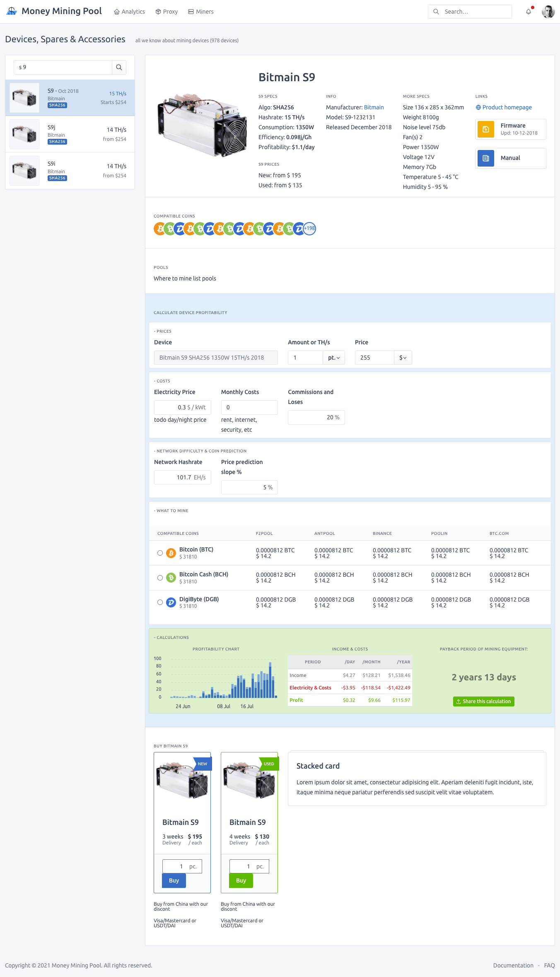Click the Monthly Costs input field
Screen dimensions: 560x977
pyautogui.click(x=249, y=407)
